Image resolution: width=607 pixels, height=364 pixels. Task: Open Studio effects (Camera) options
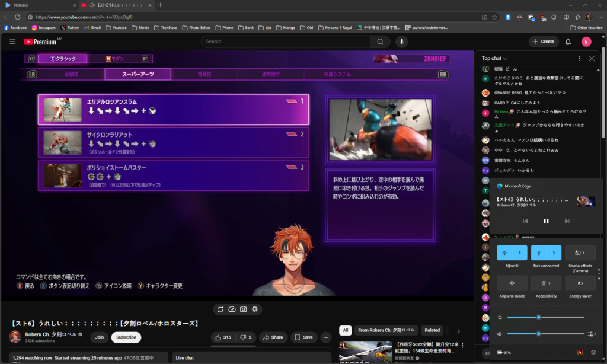coord(580,253)
